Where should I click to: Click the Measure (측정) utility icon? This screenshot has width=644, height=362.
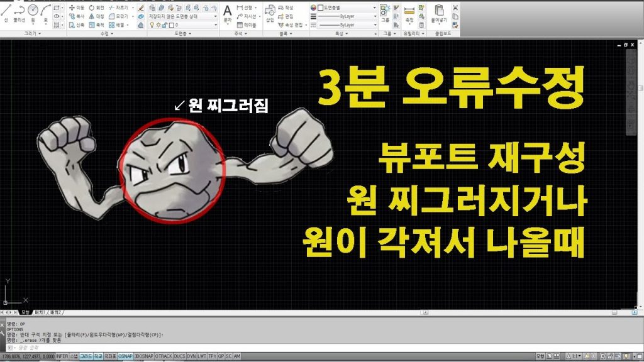(410, 12)
